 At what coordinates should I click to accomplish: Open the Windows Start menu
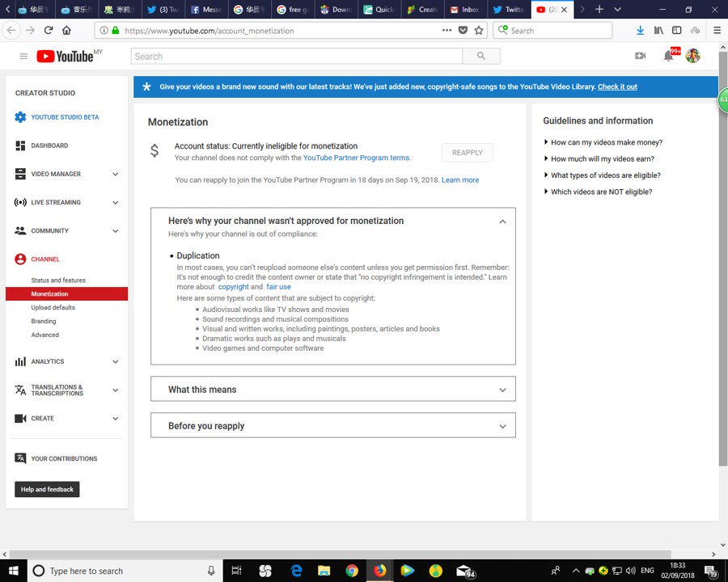(14, 571)
